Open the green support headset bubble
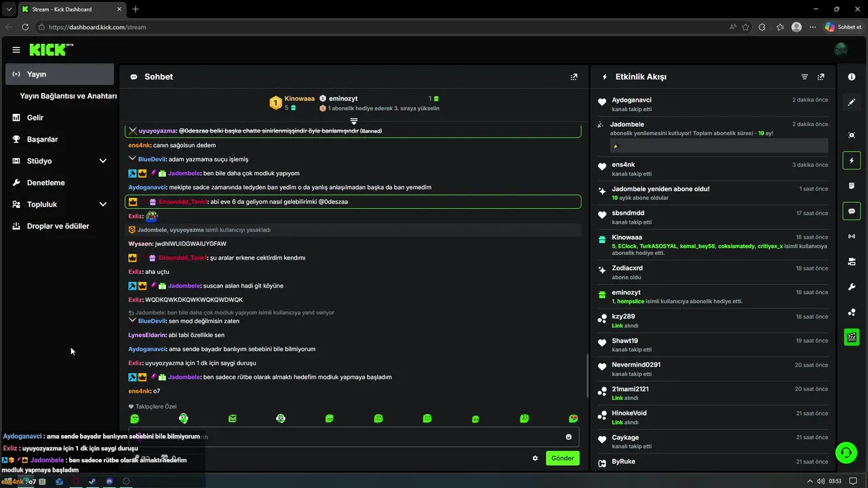 (x=846, y=452)
